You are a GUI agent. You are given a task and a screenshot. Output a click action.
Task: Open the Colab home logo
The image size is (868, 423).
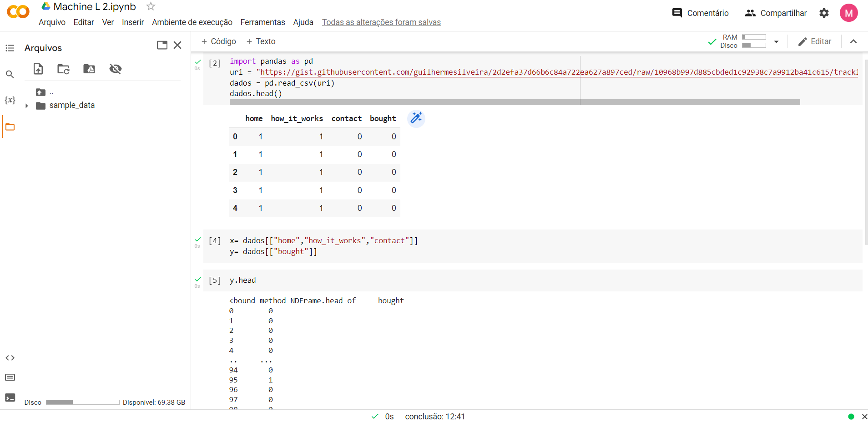pyautogui.click(x=18, y=12)
